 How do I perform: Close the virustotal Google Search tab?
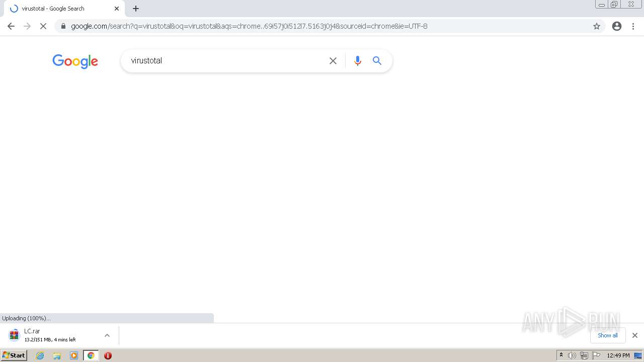(x=117, y=9)
